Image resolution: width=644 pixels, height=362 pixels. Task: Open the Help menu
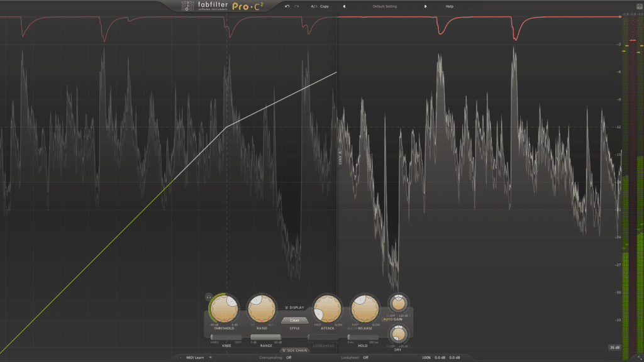click(449, 6)
